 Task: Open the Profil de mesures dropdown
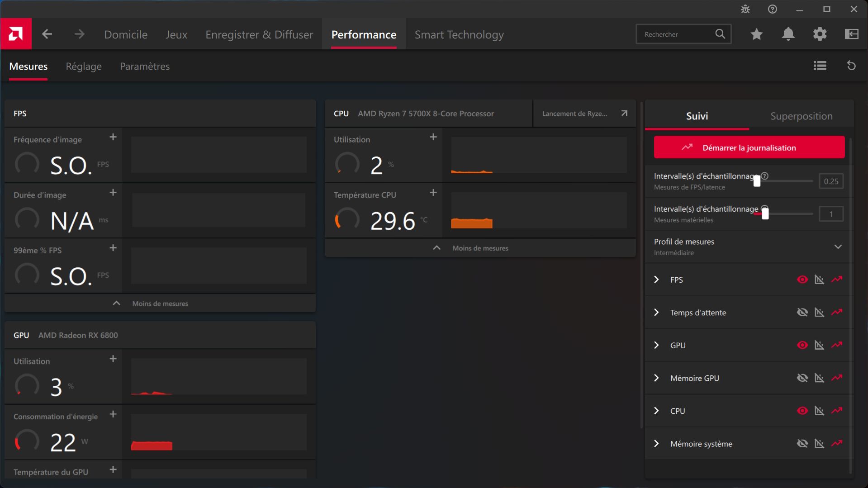pyautogui.click(x=749, y=247)
